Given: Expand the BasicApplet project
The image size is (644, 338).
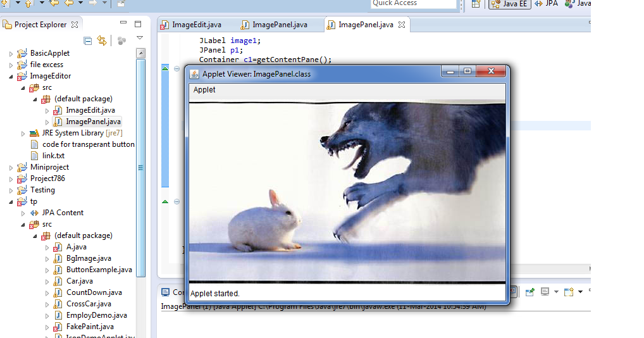Looking at the screenshot, I should [x=11, y=54].
